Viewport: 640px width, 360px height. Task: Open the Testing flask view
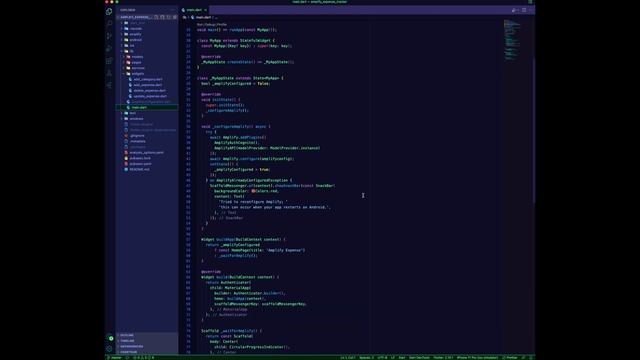pyautogui.click(x=109, y=73)
